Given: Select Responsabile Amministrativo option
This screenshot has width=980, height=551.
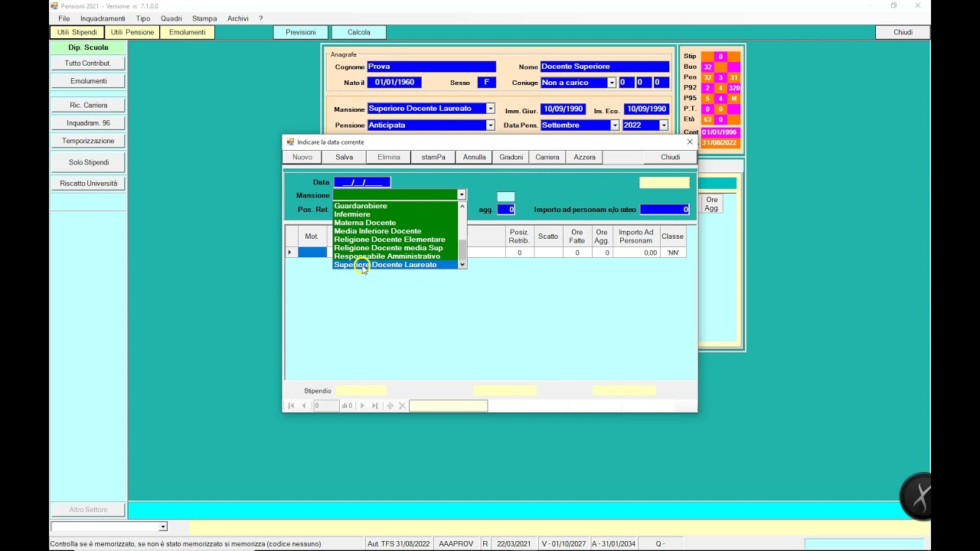Looking at the screenshot, I should (395, 256).
